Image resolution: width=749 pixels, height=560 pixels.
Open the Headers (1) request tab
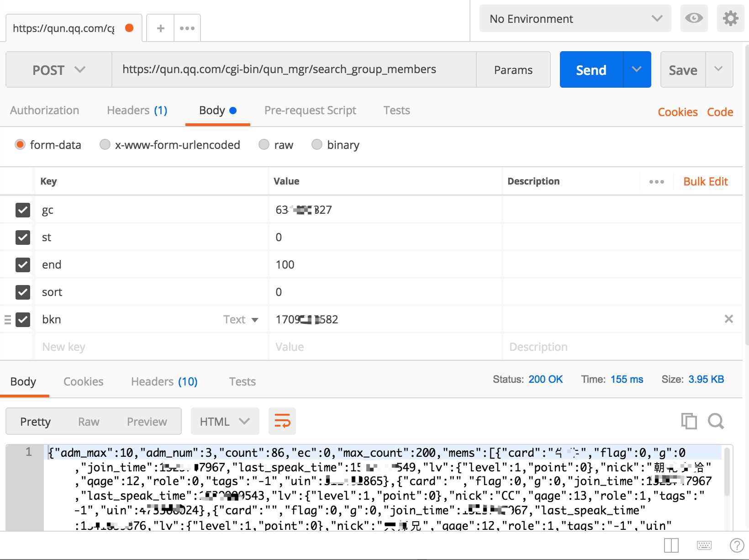(x=137, y=111)
